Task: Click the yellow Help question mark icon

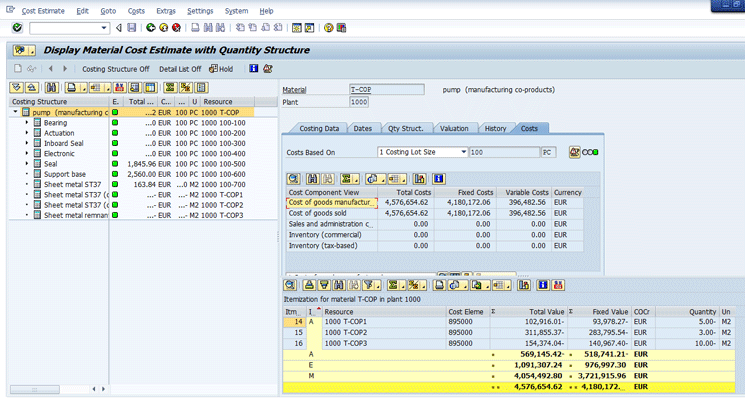Action: [328, 28]
